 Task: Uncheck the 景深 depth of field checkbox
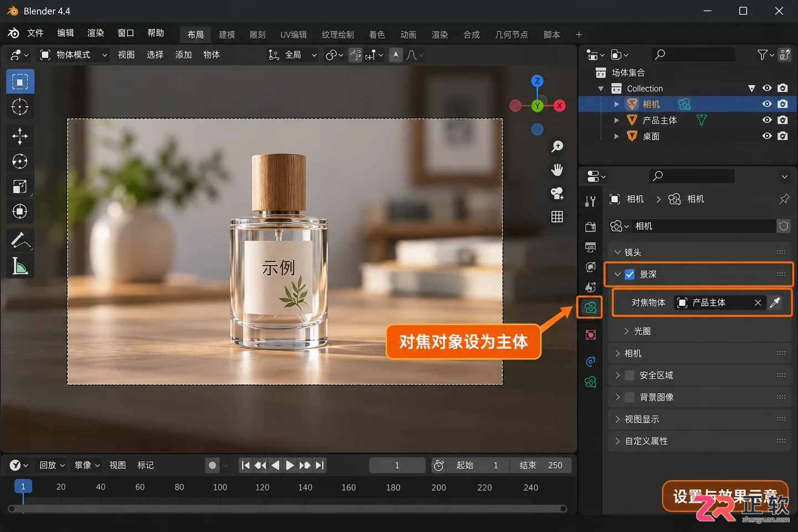pos(630,274)
